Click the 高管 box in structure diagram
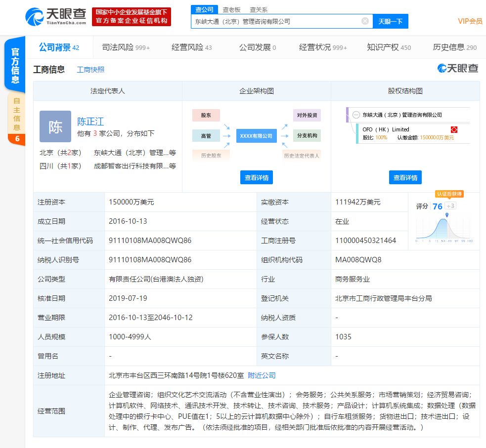The height and width of the screenshot is (448, 486). click(206, 136)
